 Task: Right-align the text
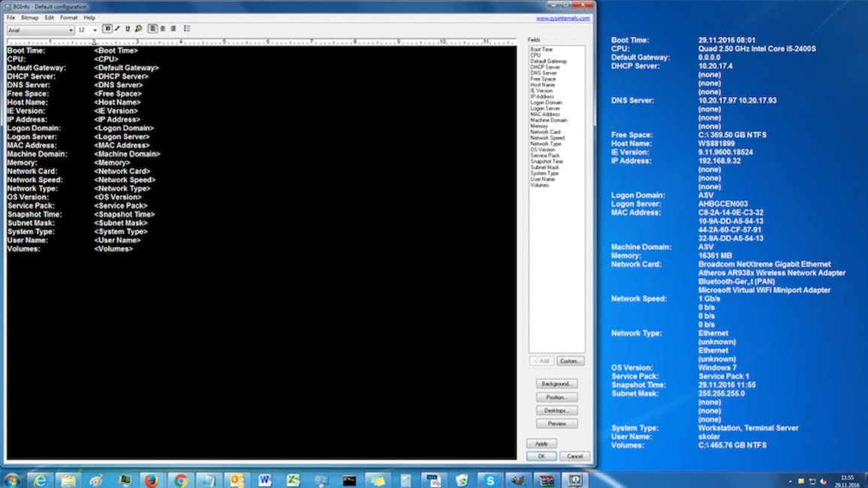point(174,29)
